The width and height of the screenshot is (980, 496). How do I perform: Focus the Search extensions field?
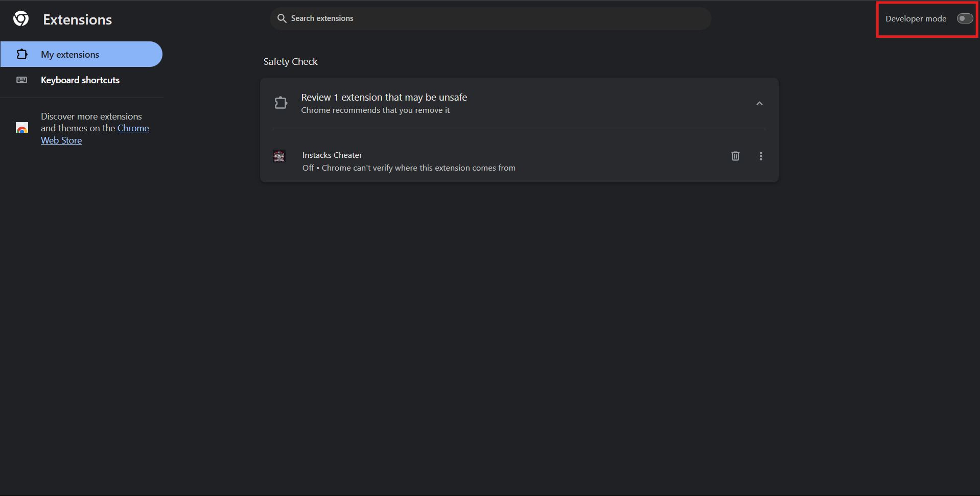(491, 18)
